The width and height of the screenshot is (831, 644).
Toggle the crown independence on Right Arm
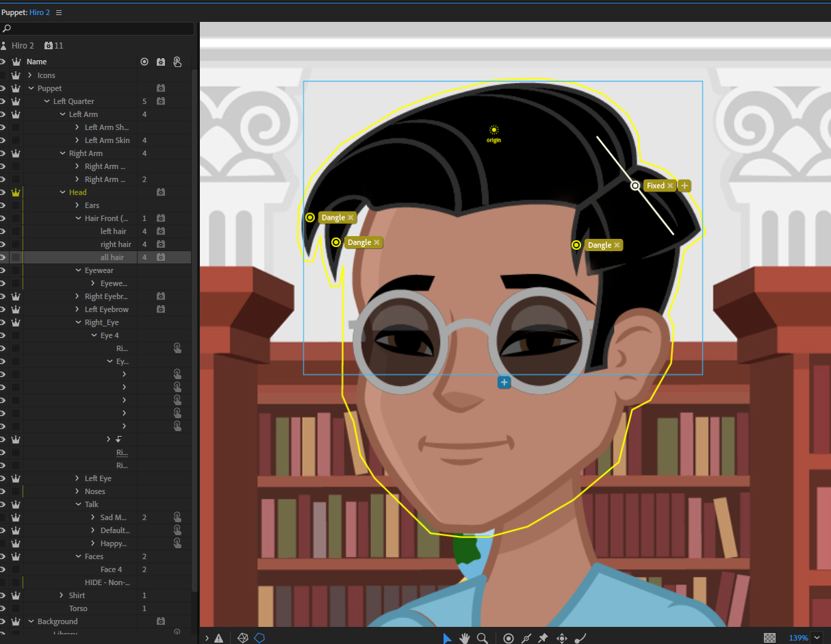(x=16, y=153)
